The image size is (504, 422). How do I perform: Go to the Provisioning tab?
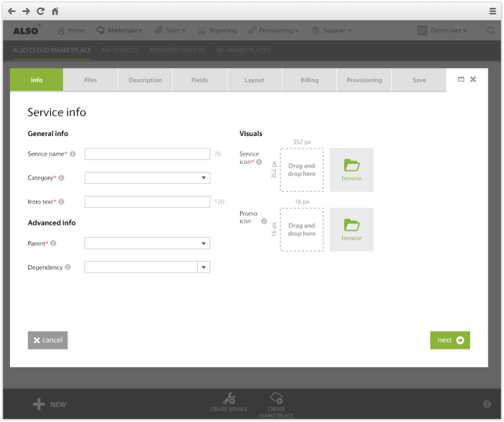click(364, 80)
